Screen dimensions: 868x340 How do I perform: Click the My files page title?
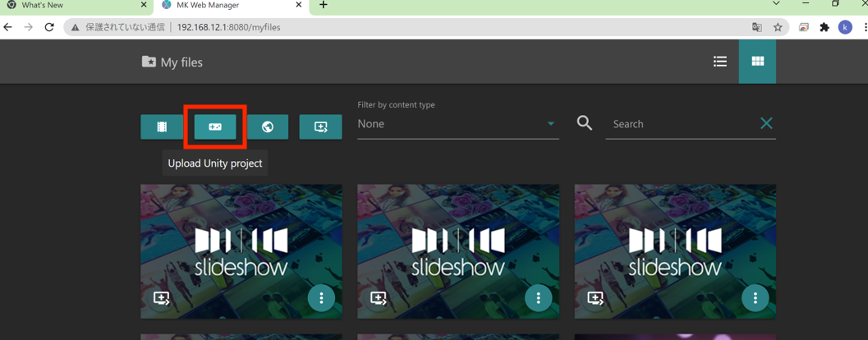tap(181, 62)
